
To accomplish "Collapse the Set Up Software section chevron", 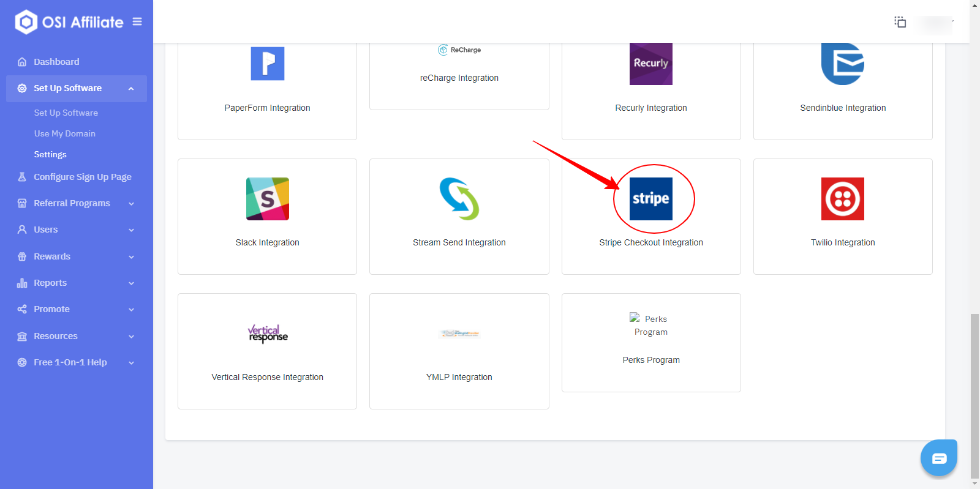I will [x=131, y=89].
